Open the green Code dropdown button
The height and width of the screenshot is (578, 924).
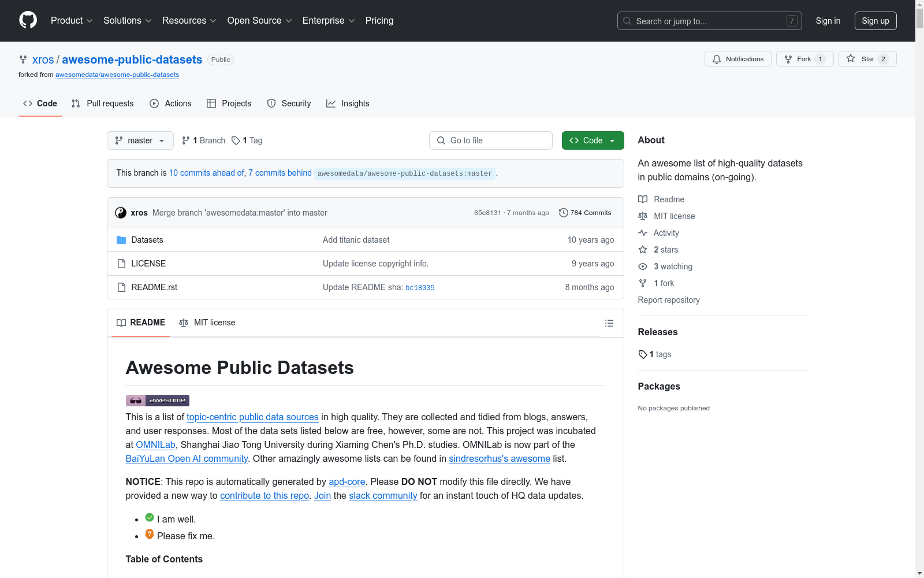pos(593,140)
